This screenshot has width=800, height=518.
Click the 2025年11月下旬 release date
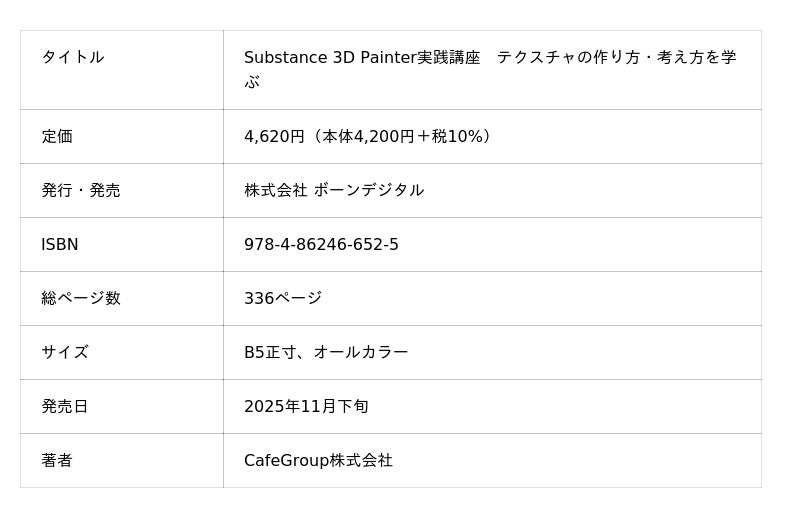[x=306, y=407]
